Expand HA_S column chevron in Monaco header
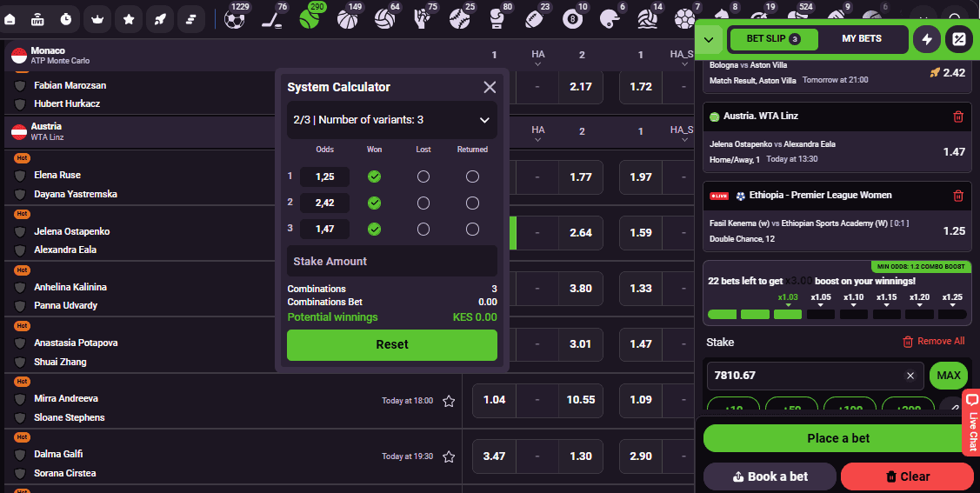This screenshot has width=980, height=493. coord(684,64)
